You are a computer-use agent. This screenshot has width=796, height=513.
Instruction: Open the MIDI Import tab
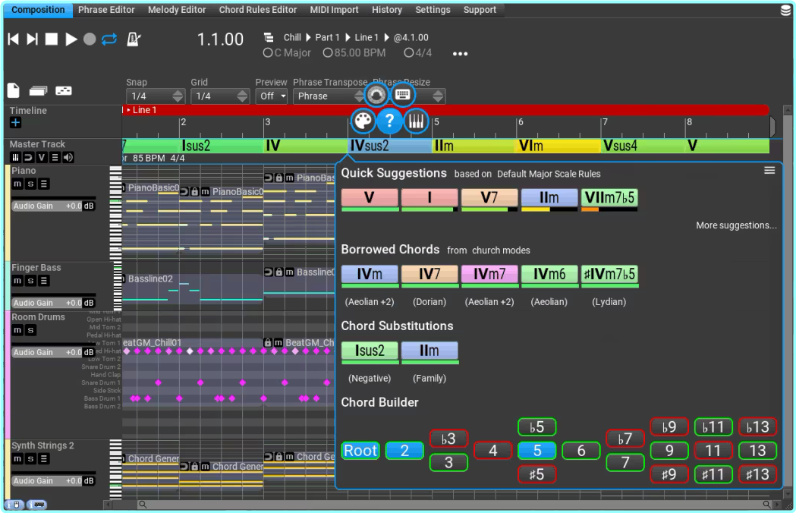[x=334, y=10]
